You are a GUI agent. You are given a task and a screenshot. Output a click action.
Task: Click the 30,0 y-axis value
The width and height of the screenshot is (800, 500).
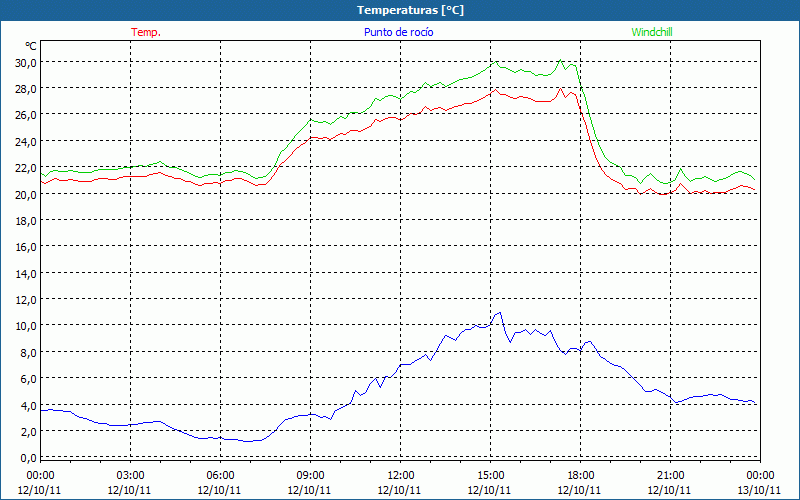click(x=26, y=63)
